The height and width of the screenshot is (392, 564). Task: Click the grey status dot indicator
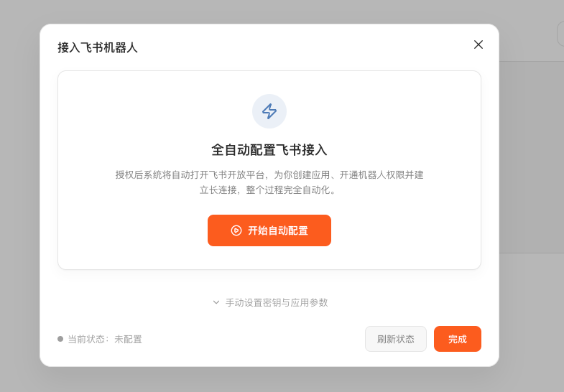click(x=60, y=339)
